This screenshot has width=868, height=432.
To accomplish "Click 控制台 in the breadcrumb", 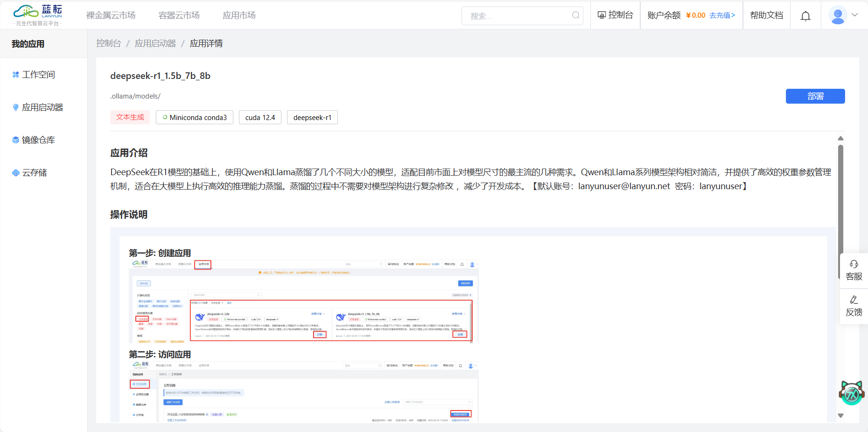I will pos(108,43).
